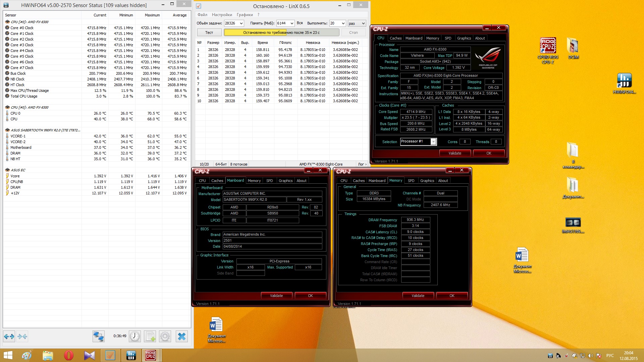Screen dimensions: 644x362
Task: Open HWiNFO sensor settings gear
Action: 165,336
